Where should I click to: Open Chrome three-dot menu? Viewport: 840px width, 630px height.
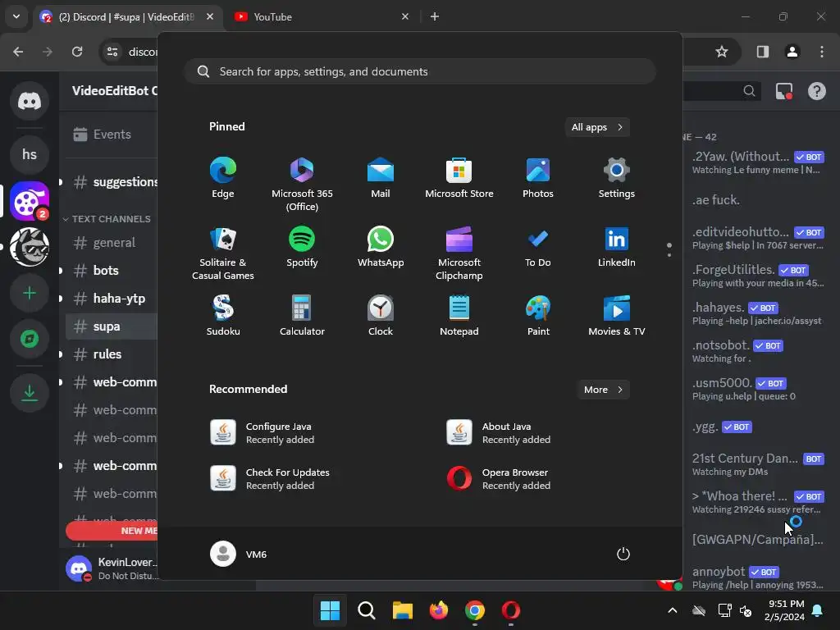tap(822, 52)
